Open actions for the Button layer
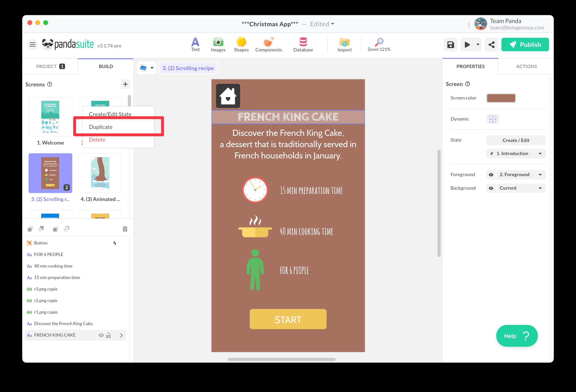The height and width of the screenshot is (392, 576). pos(115,243)
